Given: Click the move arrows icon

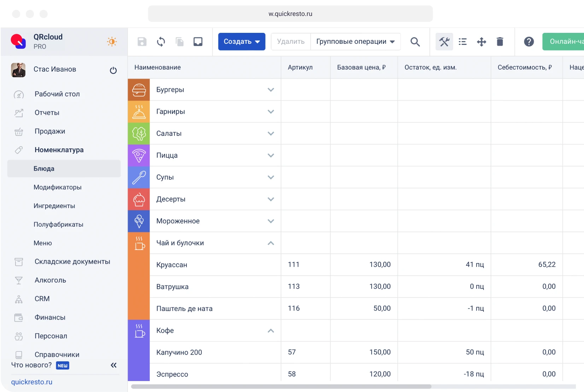Looking at the screenshot, I should point(481,42).
